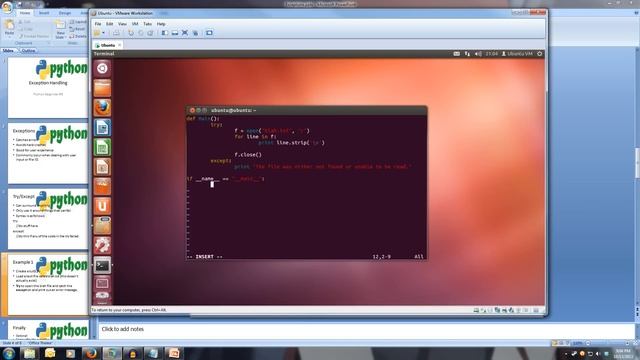The height and width of the screenshot is (360, 640).
Task: Open Firefox from the Windows taskbar
Action: click(x=91, y=353)
